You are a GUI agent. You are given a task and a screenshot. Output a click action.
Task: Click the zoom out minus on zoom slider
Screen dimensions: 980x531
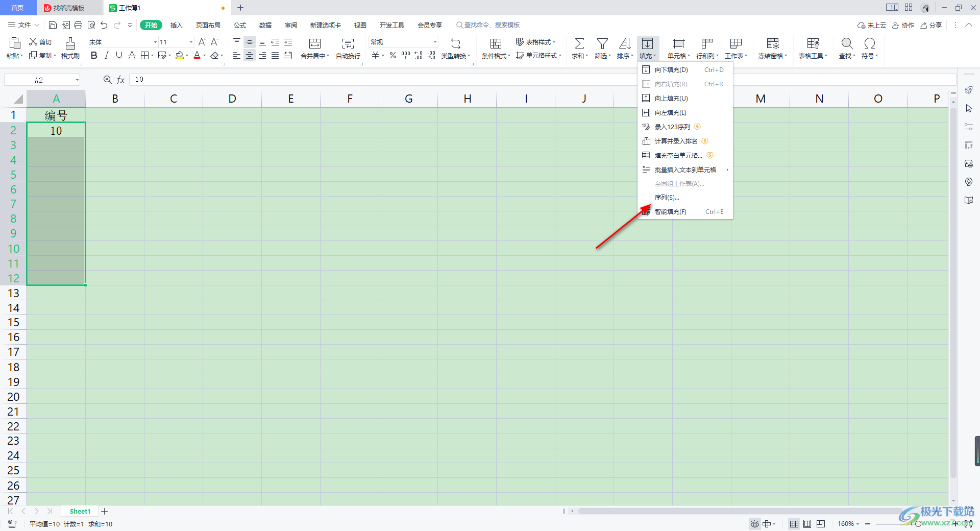point(868,524)
